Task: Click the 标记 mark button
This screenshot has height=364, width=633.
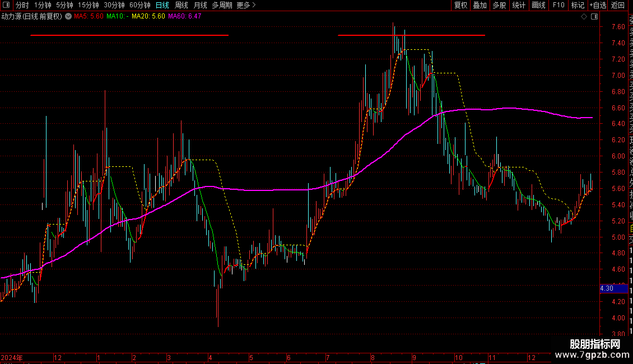Action: pos(578,5)
